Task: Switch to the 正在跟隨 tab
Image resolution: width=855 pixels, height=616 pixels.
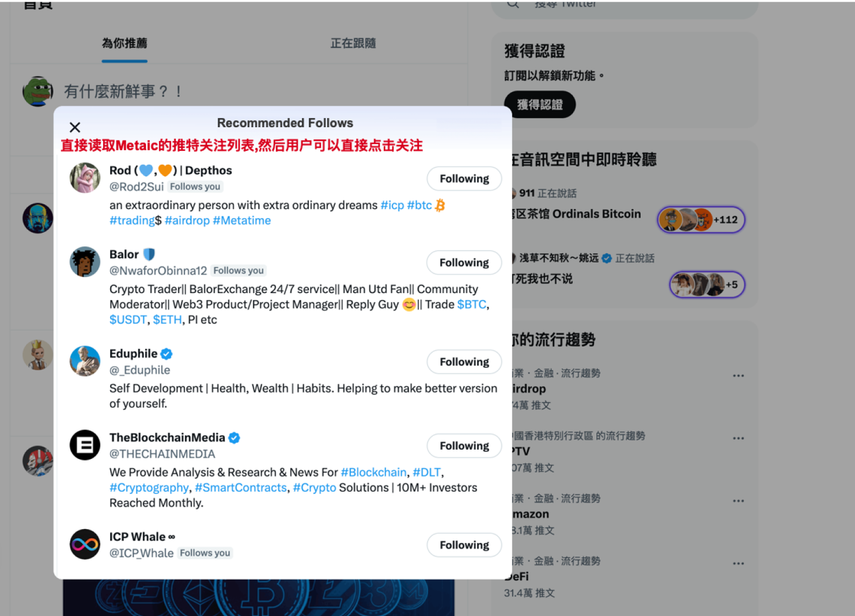Action: [x=353, y=43]
